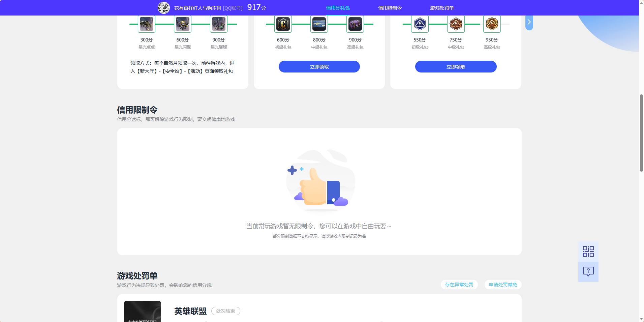The image size is (644, 322).
Task: Click the 950分 高级礼包 gold badge icon
Action: pos(492,24)
